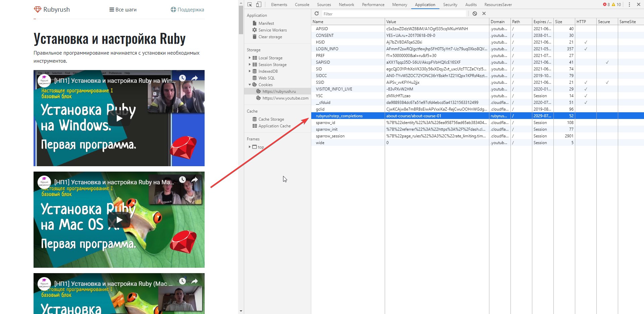Click the Rubyrush logo link

[52, 9]
